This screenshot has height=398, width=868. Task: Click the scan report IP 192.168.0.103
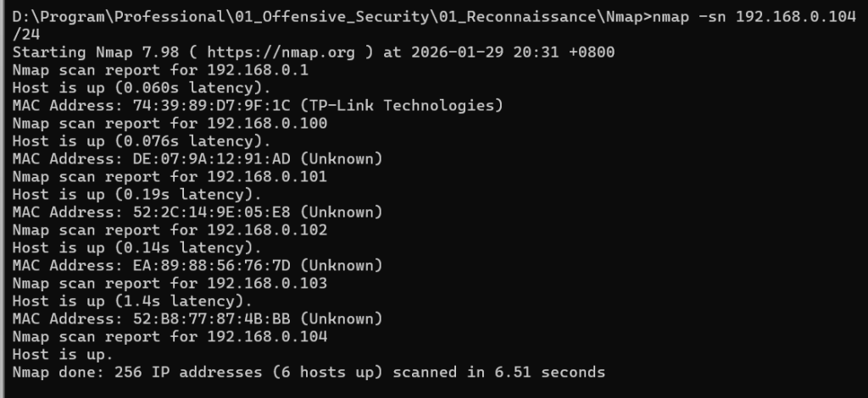tap(267, 284)
